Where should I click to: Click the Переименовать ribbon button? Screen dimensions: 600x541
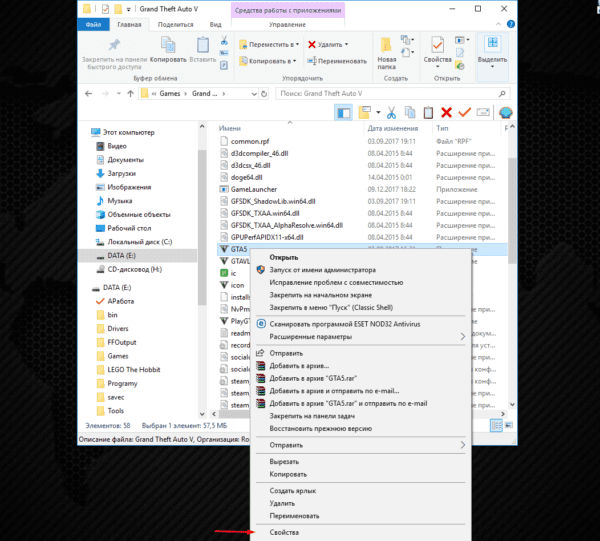(x=337, y=61)
